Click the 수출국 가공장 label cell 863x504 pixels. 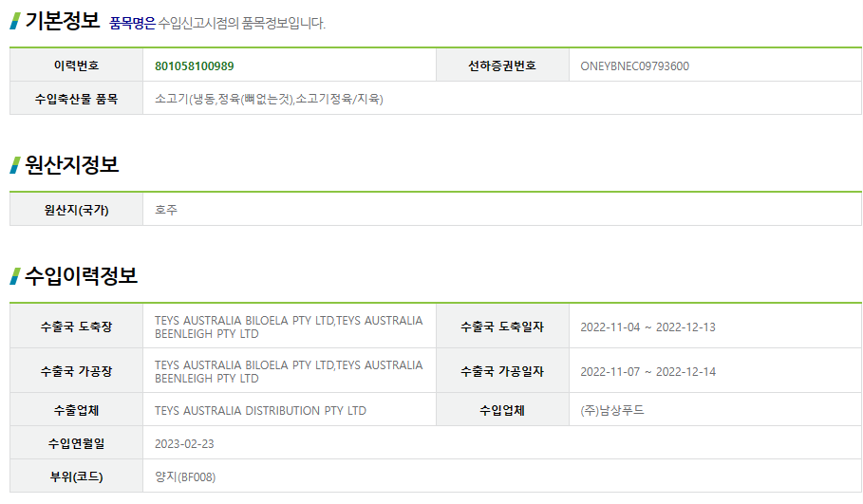[77, 371]
